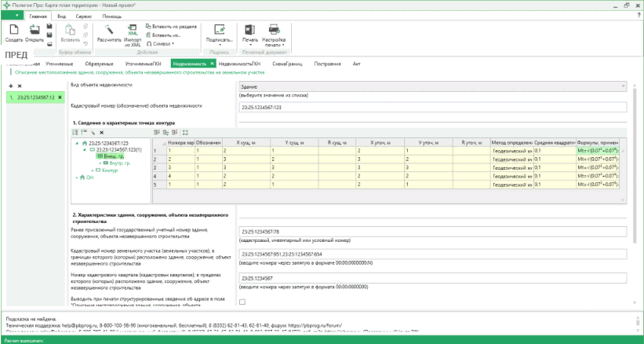Add new item with plus icon in left panel

point(10,85)
